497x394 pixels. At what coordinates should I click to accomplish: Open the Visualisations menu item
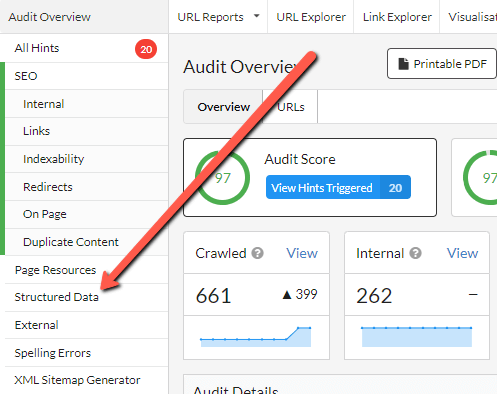[473, 17]
